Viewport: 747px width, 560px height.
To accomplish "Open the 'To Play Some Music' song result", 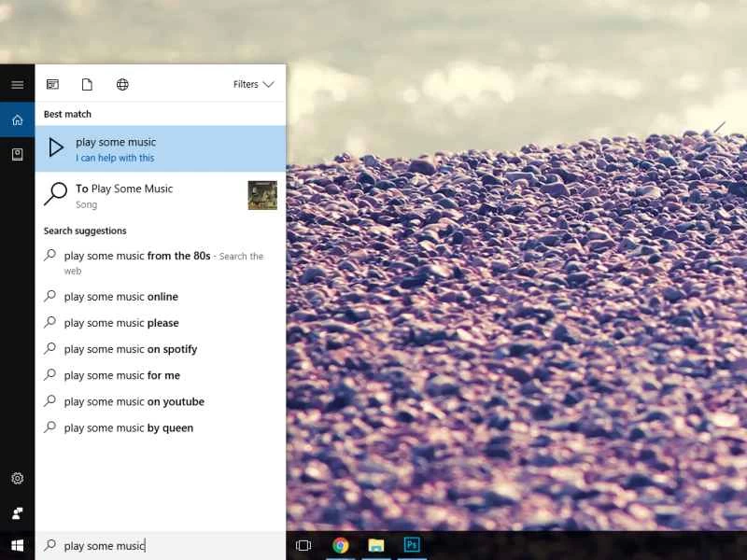I will click(140, 195).
